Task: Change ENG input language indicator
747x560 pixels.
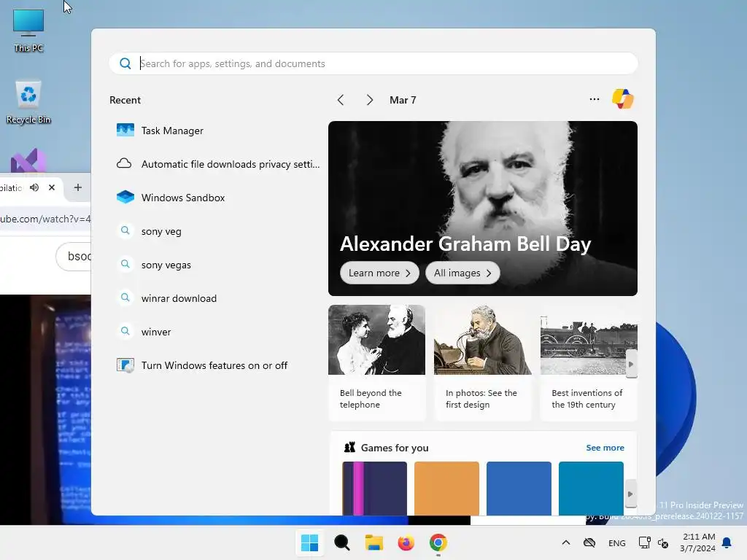Action: coord(617,542)
